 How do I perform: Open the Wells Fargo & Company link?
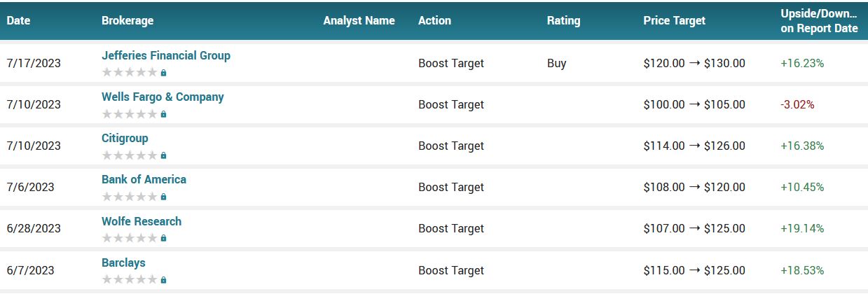pyautogui.click(x=163, y=97)
